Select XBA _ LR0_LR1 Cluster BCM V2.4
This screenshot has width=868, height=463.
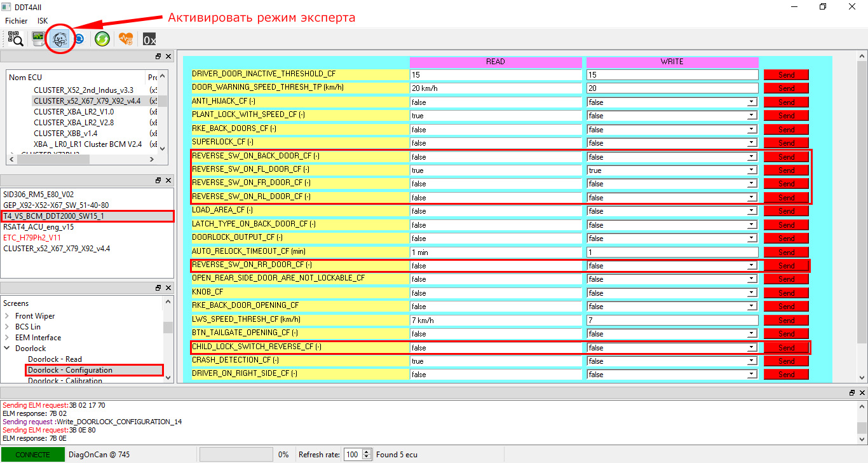coord(88,144)
